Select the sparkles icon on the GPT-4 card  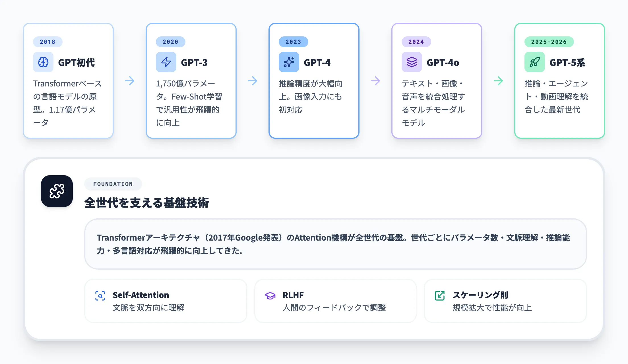288,62
